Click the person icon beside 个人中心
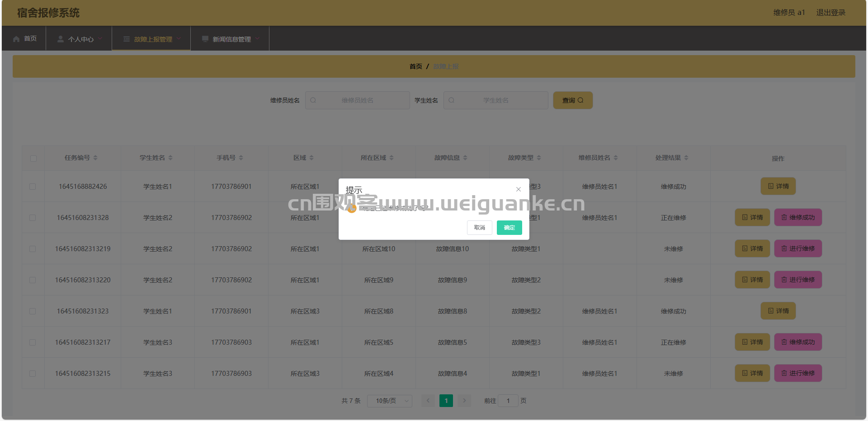The image size is (868, 421). 61,39
